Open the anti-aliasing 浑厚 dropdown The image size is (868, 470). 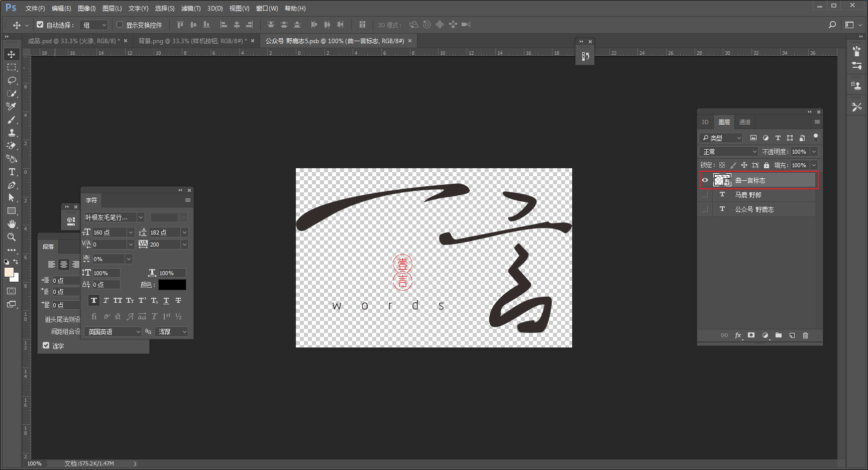(x=172, y=332)
